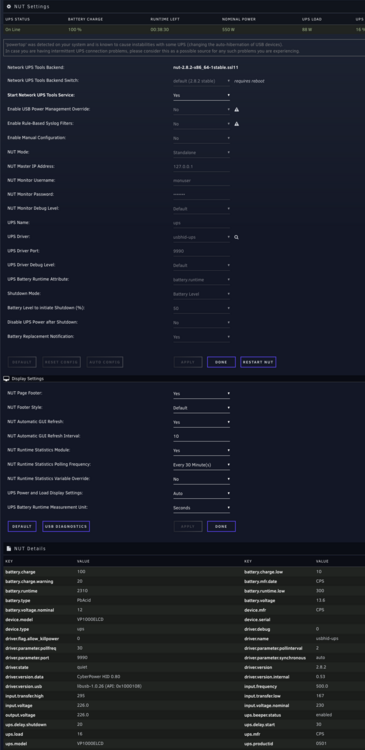Click the input.transfer.high value 295
365x750 pixels.
coord(80,696)
